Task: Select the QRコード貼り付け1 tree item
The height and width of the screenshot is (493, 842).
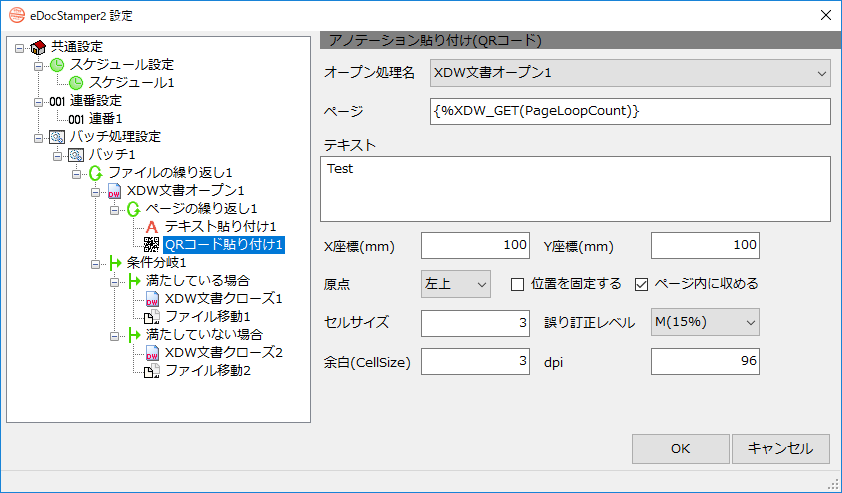Action: pos(223,245)
